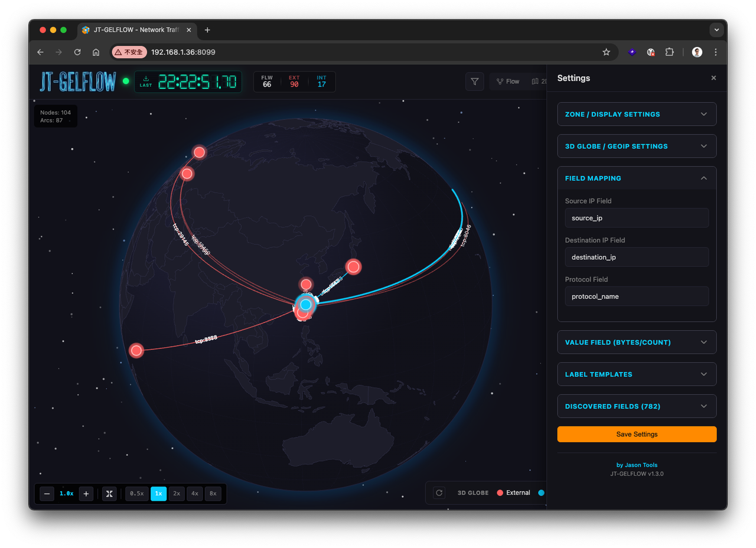Image resolution: width=756 pixels, height=548 pixels.
Task: Click the INT 17 counter
Action: [321, 81]
